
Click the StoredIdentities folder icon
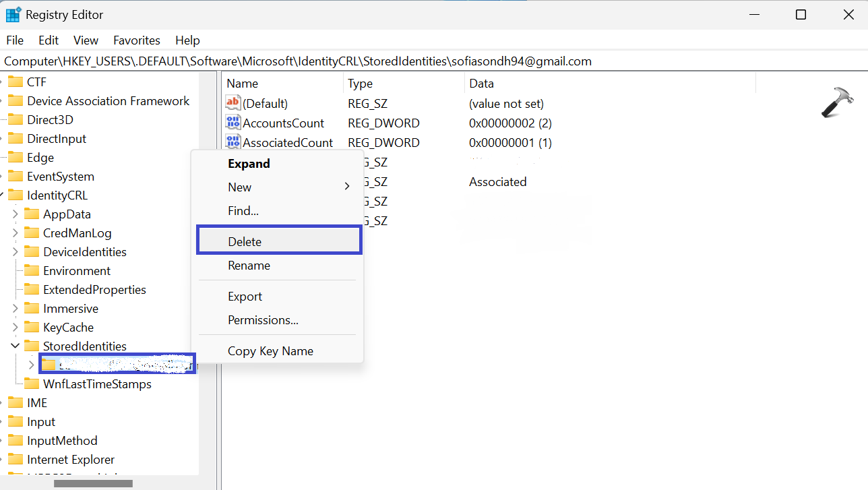tap(32, 346)
